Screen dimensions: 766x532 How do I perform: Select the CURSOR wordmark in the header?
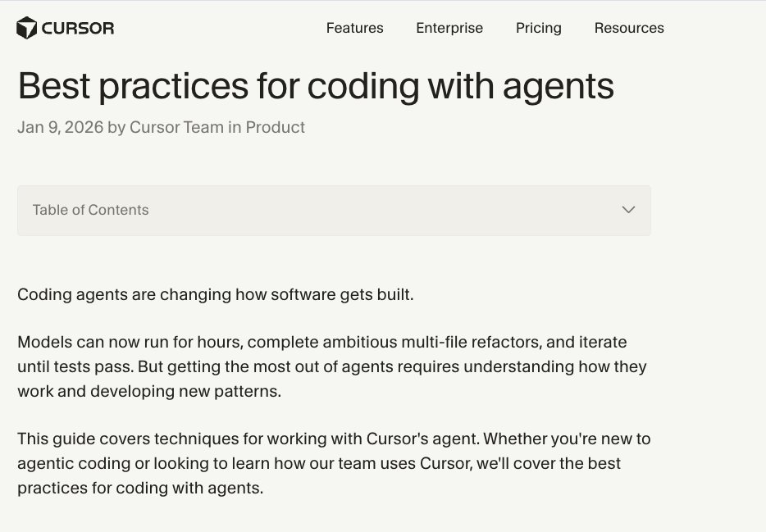tap(81, 27)
